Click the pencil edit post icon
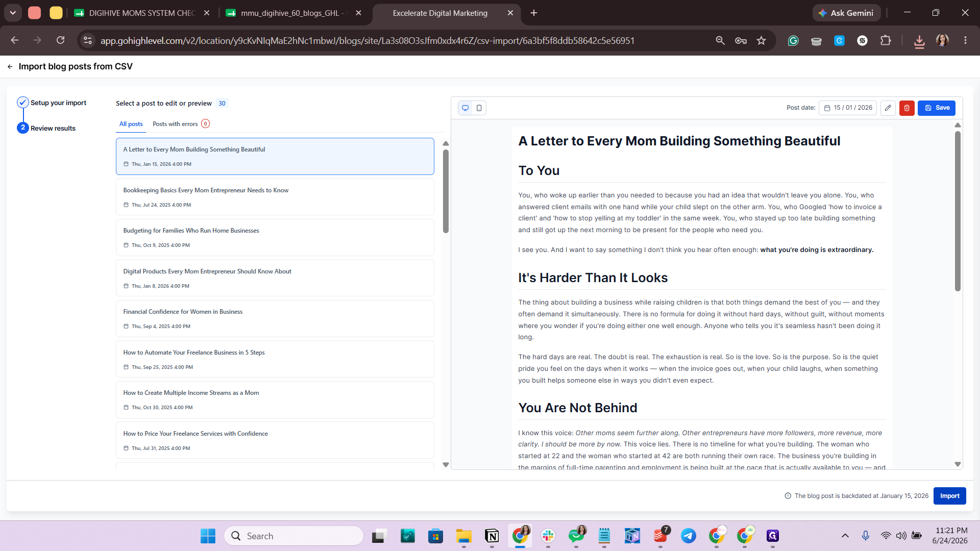Viewport: 980px width, 551px height. [x=888, y=108]
